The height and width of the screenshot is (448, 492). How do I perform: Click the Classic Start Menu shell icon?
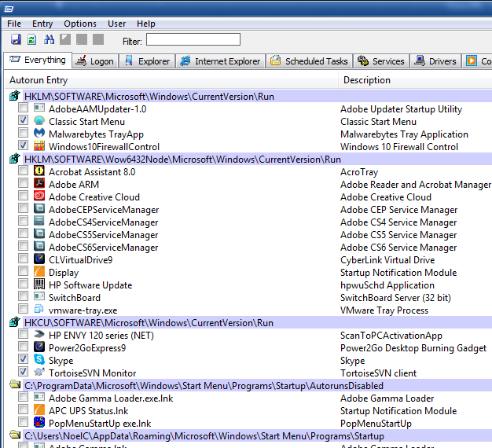pos(39,121)
